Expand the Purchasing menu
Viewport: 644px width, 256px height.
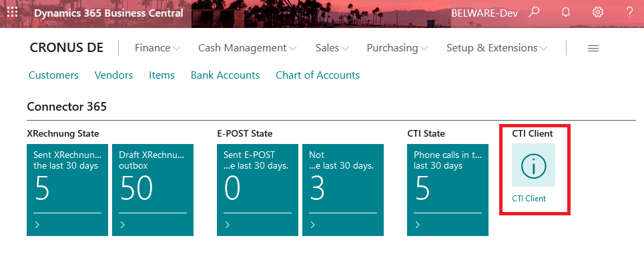(397, 48)
